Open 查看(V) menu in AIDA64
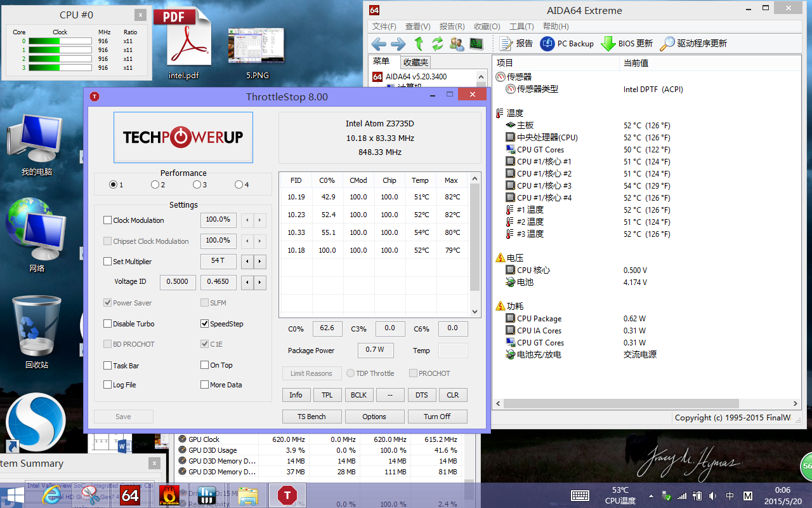Image resolution: width=812 pixels, height=508 pixels. pyautogui.click(x=417, y=27)
